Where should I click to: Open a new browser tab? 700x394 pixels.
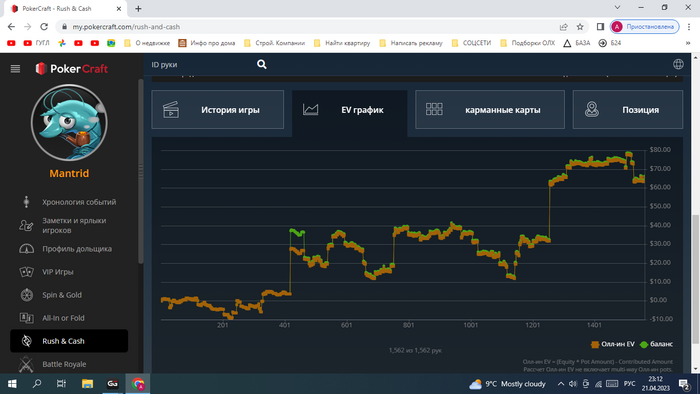[138, 8]
